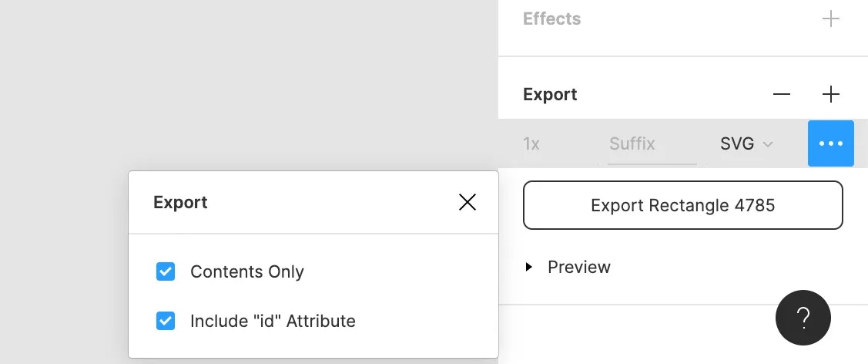868x364 pixels.
Task: Click the Export section header in panel
Action: coord(550,94)
